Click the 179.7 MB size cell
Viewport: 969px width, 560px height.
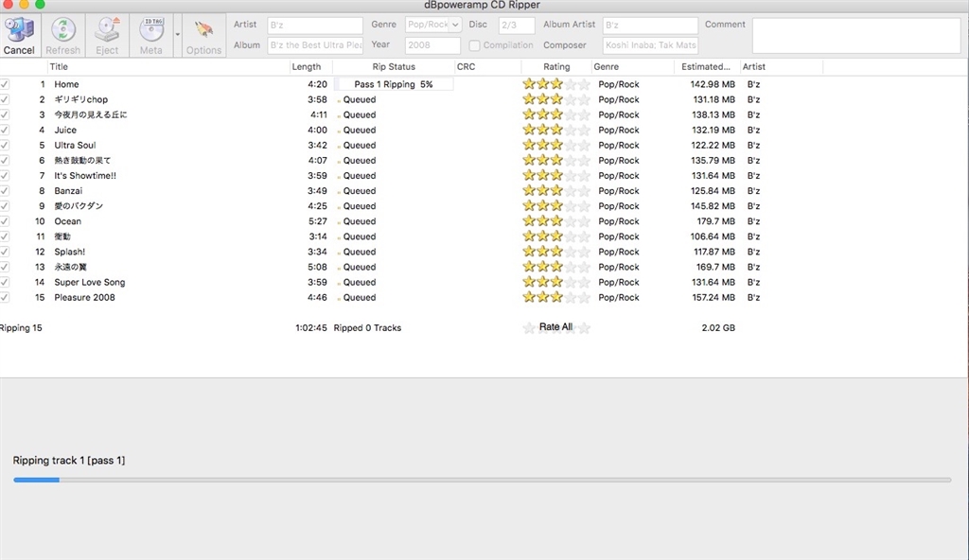(x=715, y=221)
